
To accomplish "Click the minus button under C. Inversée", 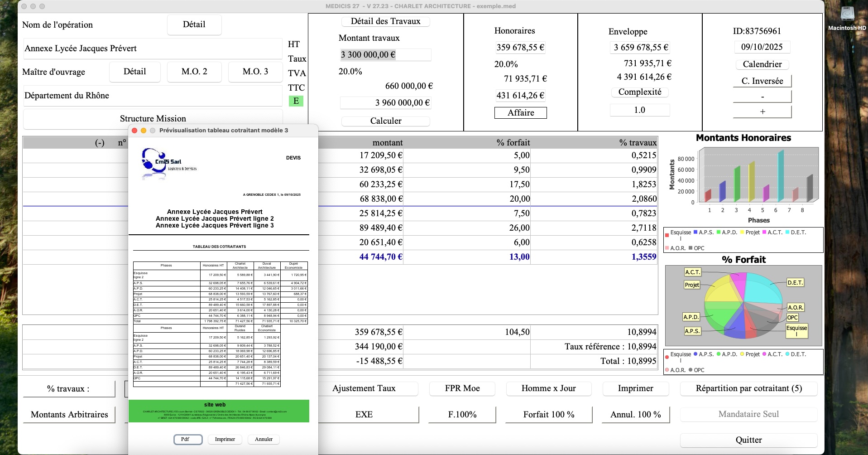I will (x=762, y=97).
